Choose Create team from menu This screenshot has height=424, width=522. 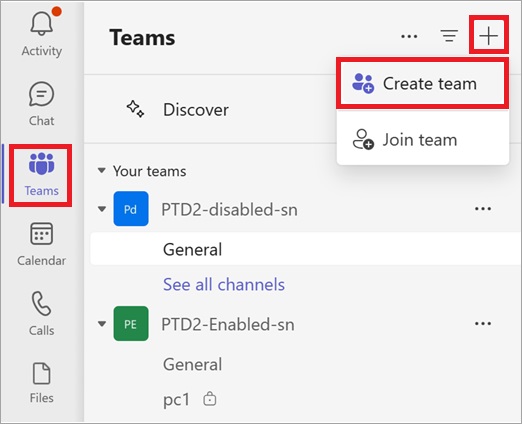point(423,83)
